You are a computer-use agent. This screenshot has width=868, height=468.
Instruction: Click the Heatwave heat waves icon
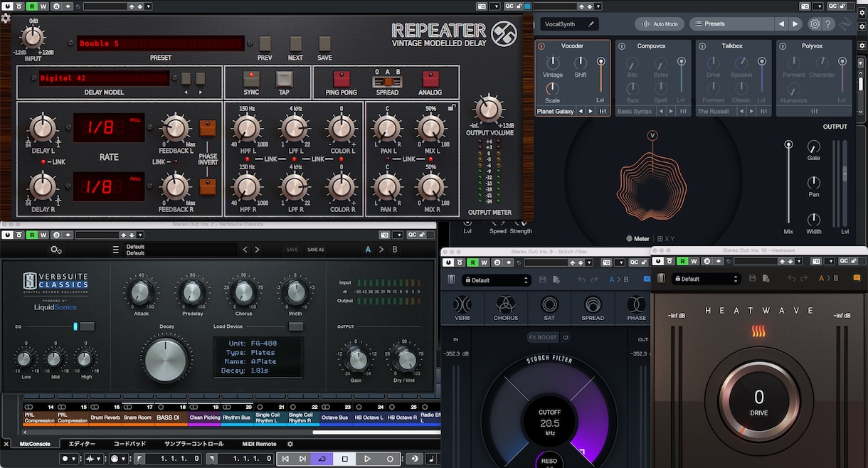[759, 331]
